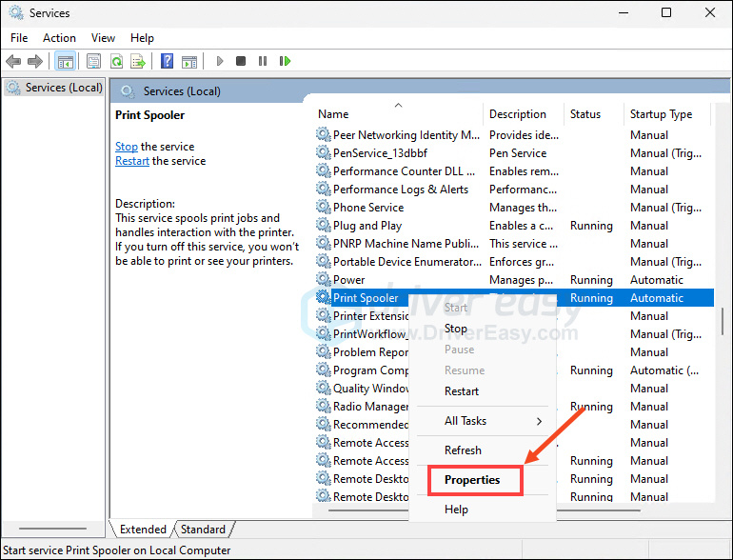Open the Action menu
The height and width of the screenshot is (560, 733).
[59, 38]
